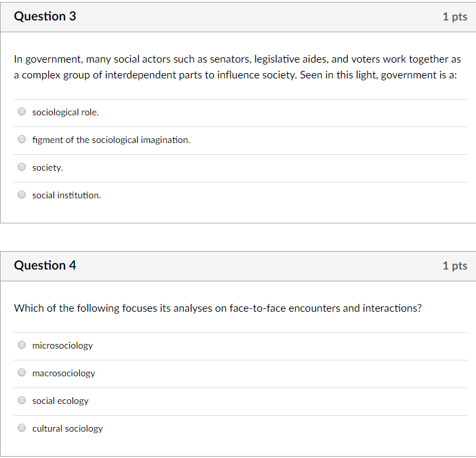The image size is (476, 458).
Task: Click the face-to-face encounters question text
Action: coord(218,308)
